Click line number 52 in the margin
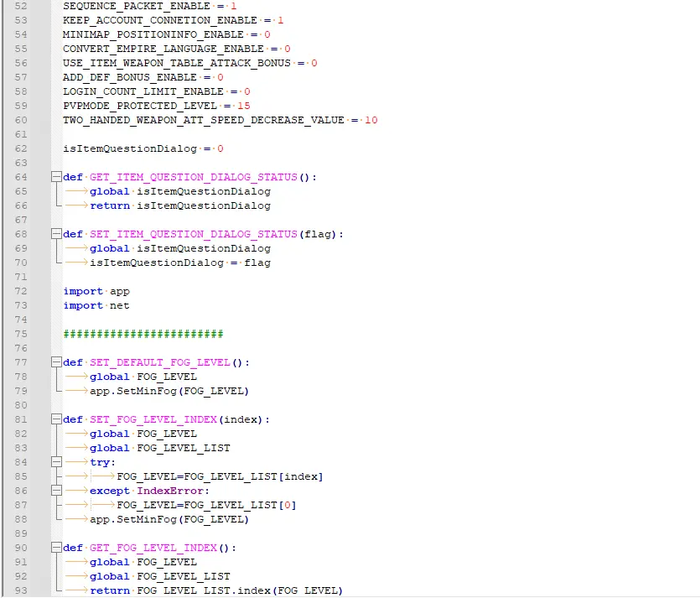The image size is (700, 598). click(21, 6)
